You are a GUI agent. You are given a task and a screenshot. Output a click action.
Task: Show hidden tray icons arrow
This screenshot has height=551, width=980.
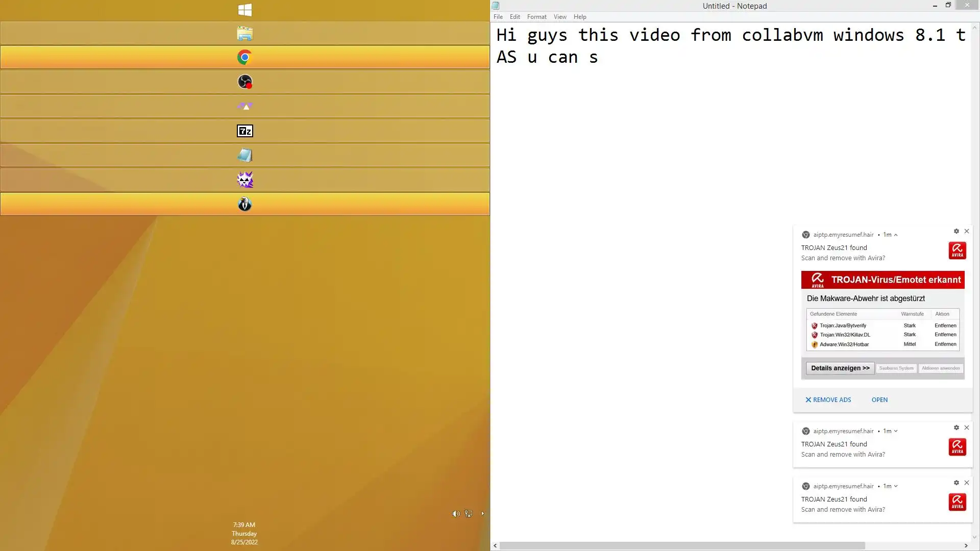coord(482,514)
